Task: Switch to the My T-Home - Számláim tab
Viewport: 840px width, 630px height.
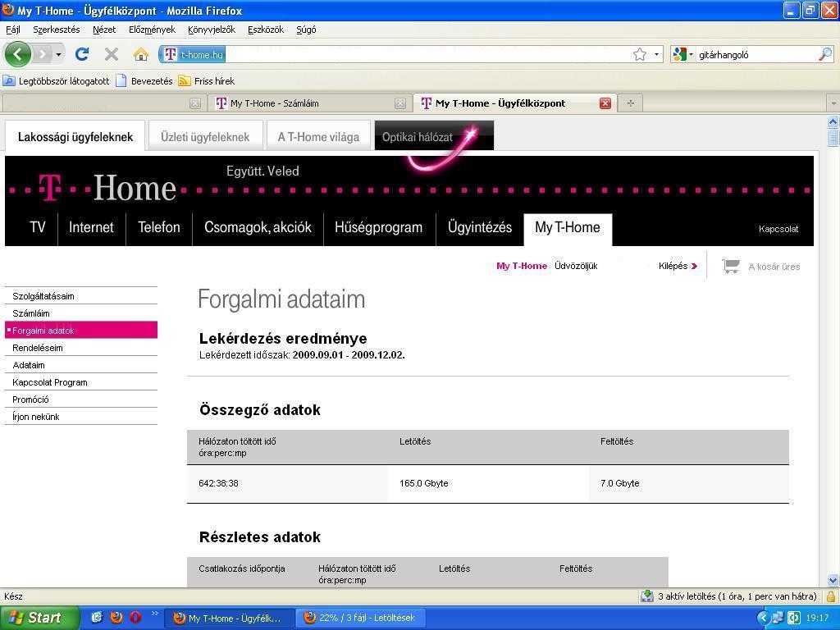Action: coord(274,103)
